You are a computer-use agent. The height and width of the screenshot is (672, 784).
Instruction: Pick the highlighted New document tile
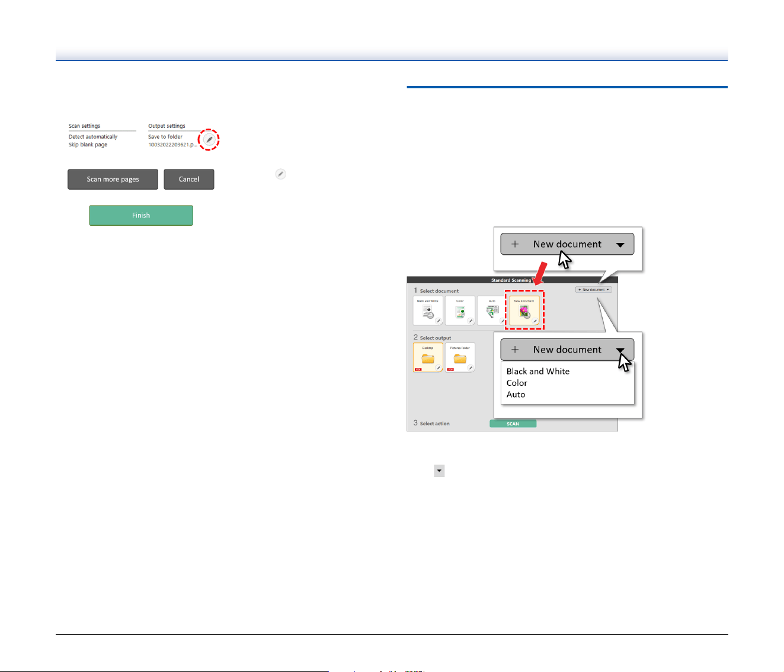(x=524, y=311)
